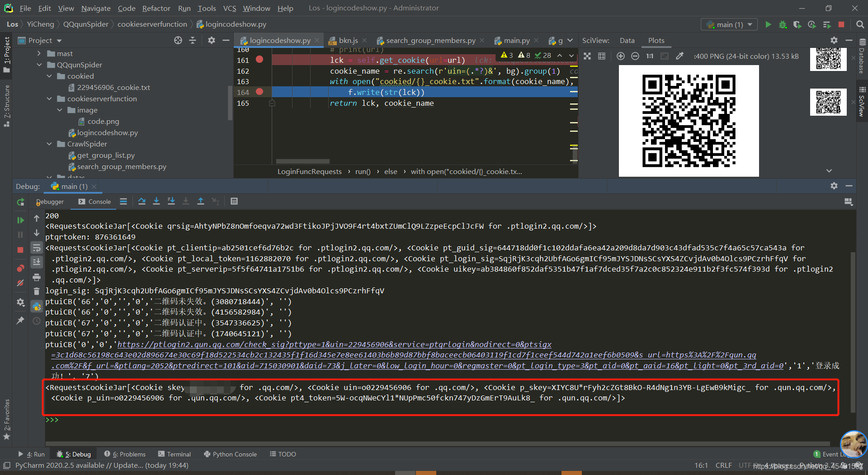Stop the running process with red square

tap(841, 24)
